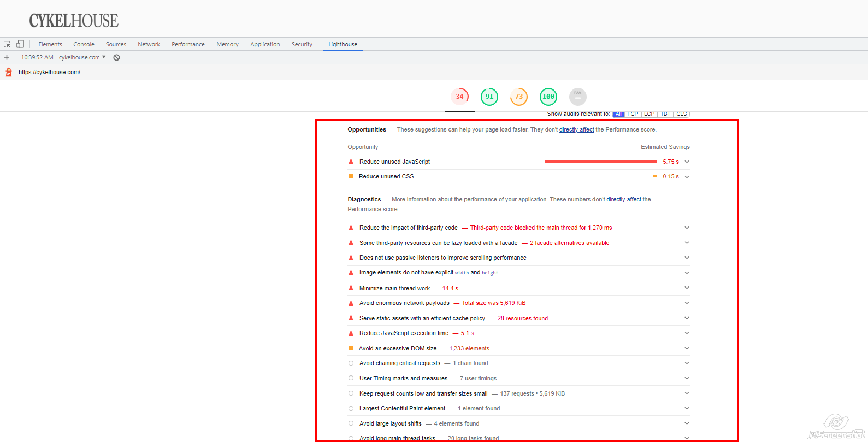Open the Console tab
Image resolution: width=868 pixels, height=442 pixels.
pos(84,44)
